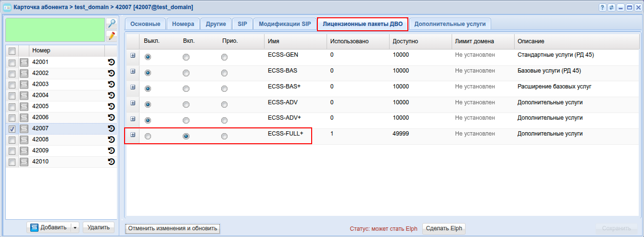Uncheck the checkbox for subscriber 42007
The width and height of the screenshot is (644, 237).
[x=12, y=128]
